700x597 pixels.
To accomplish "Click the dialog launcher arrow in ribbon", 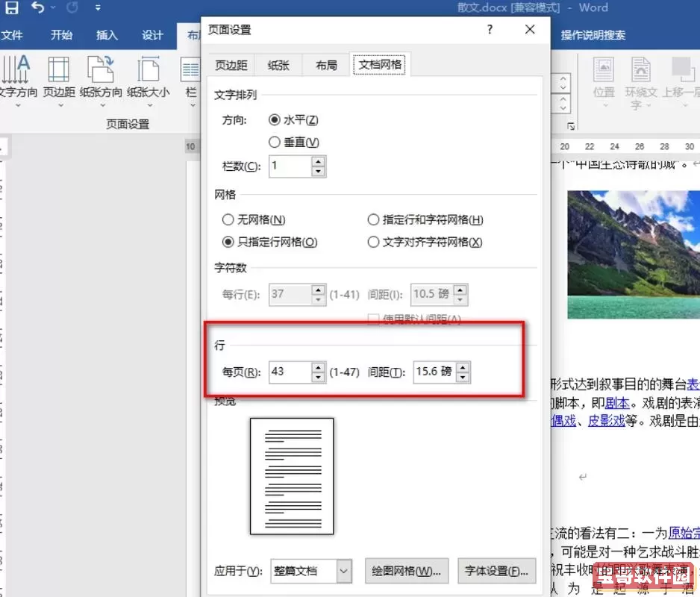I will [x=571, y=126].
